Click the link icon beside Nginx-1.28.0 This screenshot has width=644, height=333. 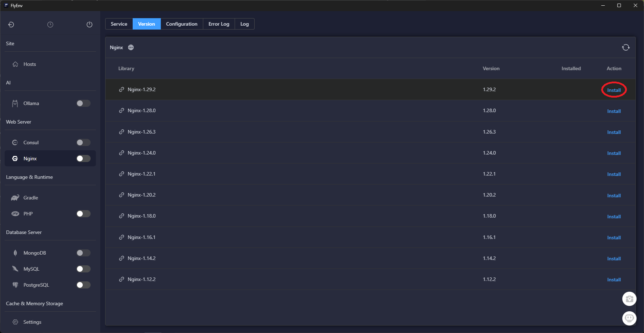pyautogui.click(x=122, y=111)
